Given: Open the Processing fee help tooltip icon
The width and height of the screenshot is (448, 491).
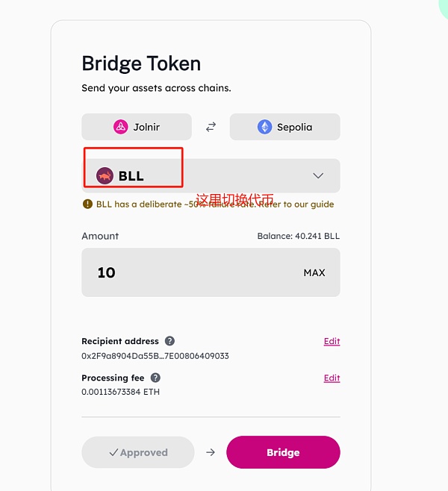Looking at the screenshot, I should click(x=155, y=378).
